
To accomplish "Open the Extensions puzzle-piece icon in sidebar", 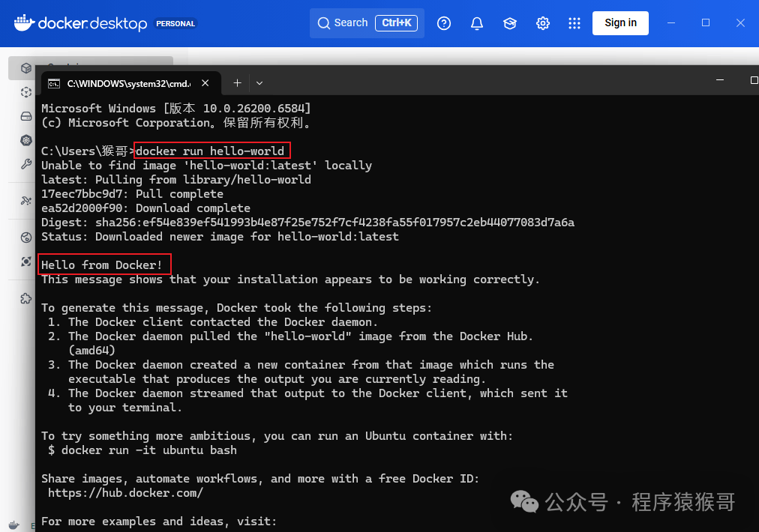I will click(26, 298).
